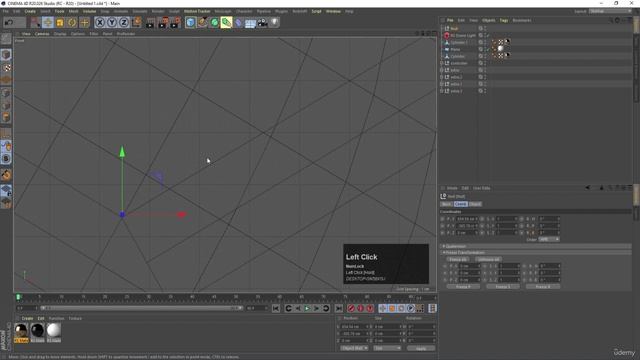Click the search icon in Object Manager
640x360 pixels.
pyautogui.click(x=611, y=20)
